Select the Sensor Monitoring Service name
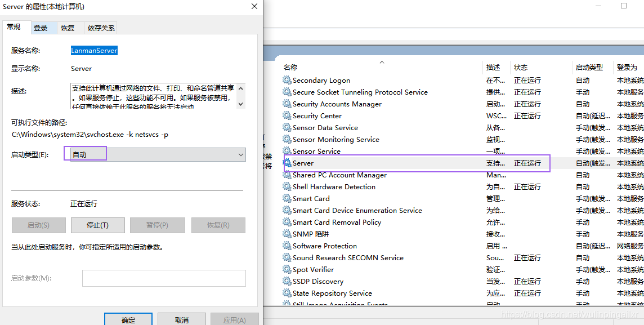Viewport: 644px width, 325px height. tap(336, 139)
